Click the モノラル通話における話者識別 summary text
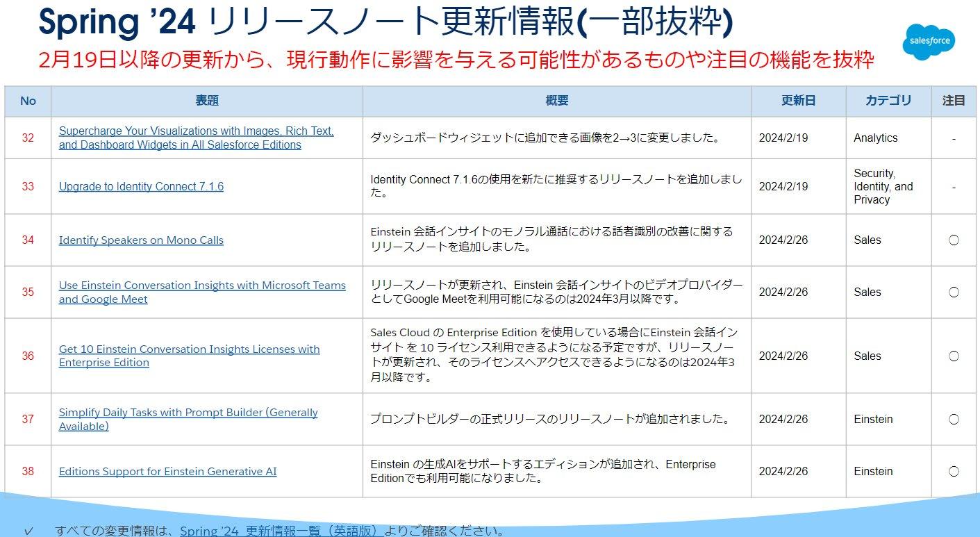 coord(551,240)
